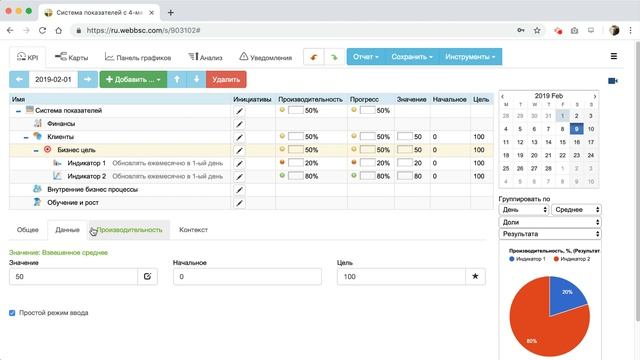The image size is (640, 360).
Task: Open the Уведомления tab
Action: [266, 57]
